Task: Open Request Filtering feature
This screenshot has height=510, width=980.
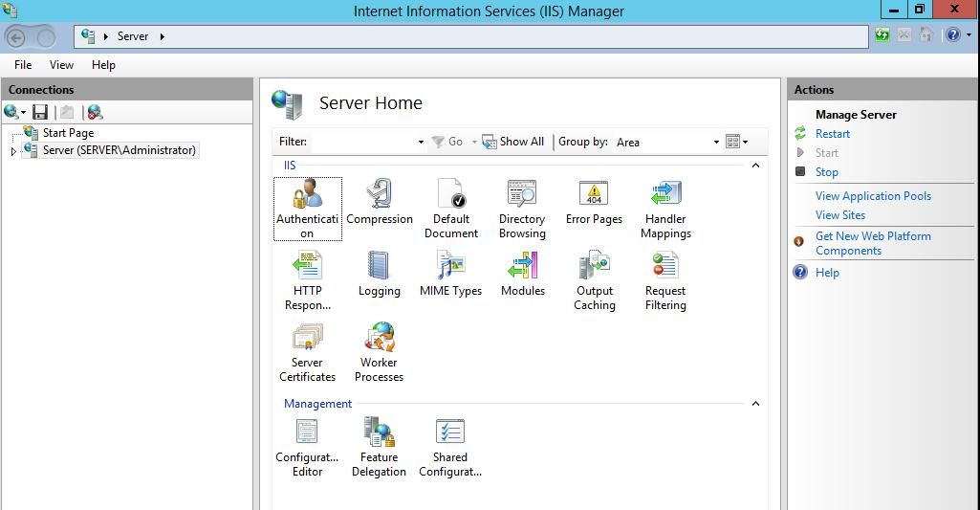Action: tap(665, 281)
